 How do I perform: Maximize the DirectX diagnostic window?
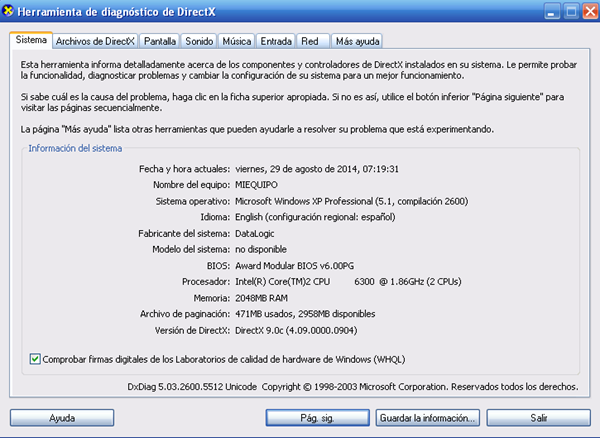point(571,11)
